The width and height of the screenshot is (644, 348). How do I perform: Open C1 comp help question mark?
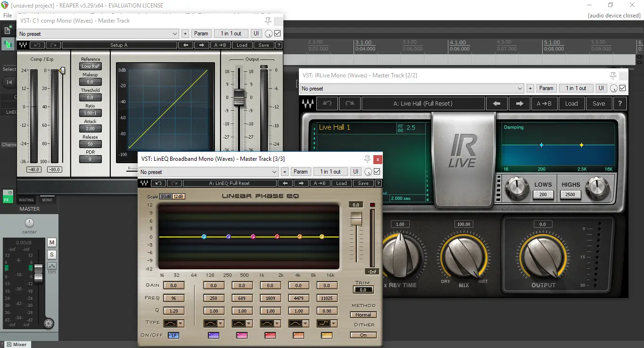279,45
